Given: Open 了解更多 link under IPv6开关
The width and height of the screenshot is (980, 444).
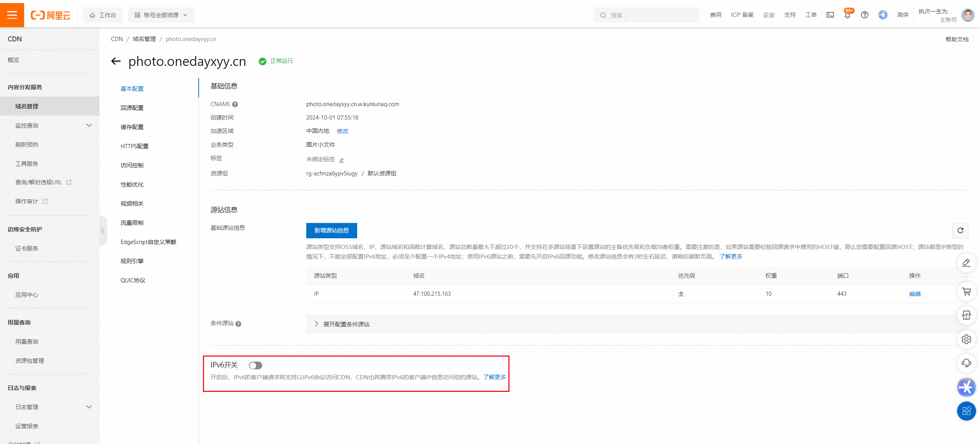Looking at the screenshot, I should point(495,377).
